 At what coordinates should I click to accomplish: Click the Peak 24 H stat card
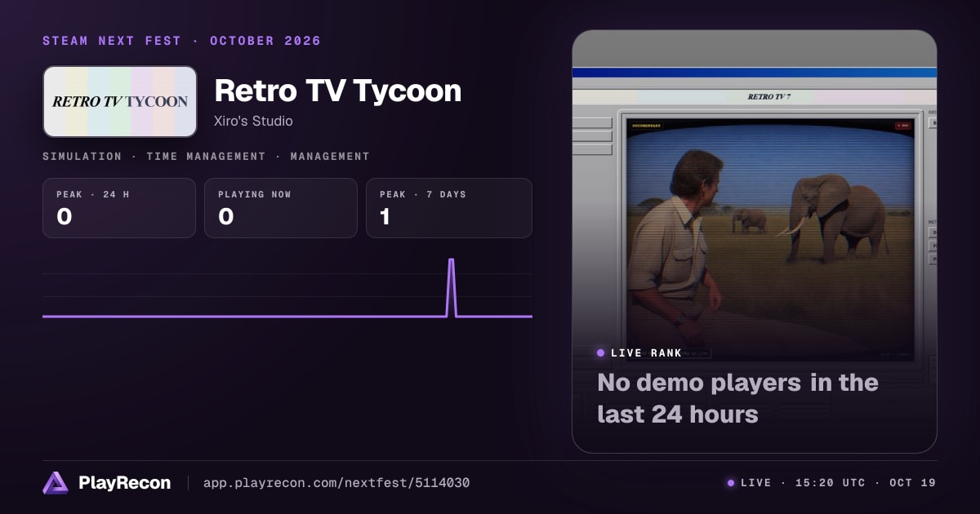pyautogui.click(x=119, y=208)
